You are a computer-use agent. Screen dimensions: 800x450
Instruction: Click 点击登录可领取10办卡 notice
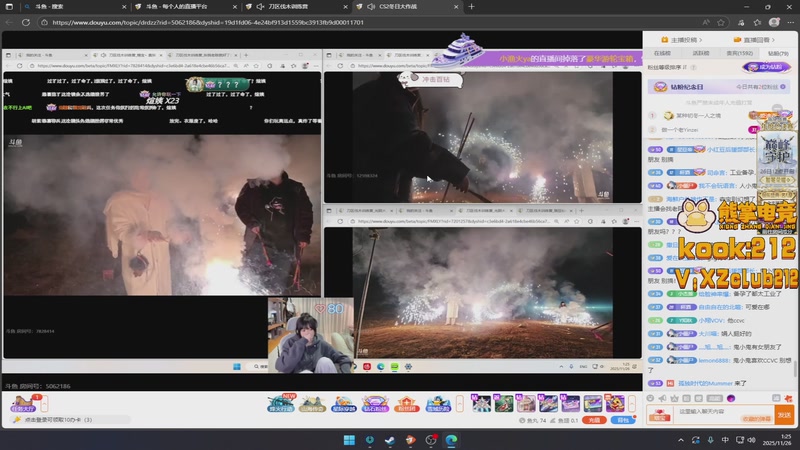(69, 419)
